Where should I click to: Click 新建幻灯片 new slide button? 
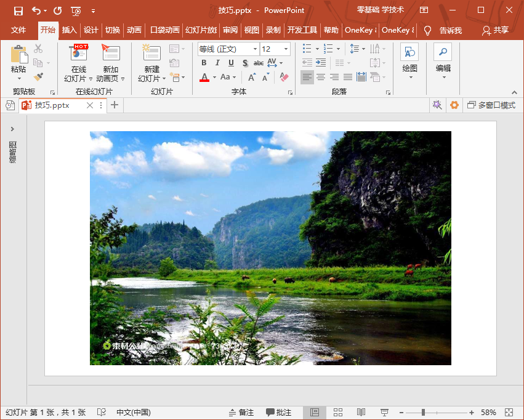[x=151, y=63]
